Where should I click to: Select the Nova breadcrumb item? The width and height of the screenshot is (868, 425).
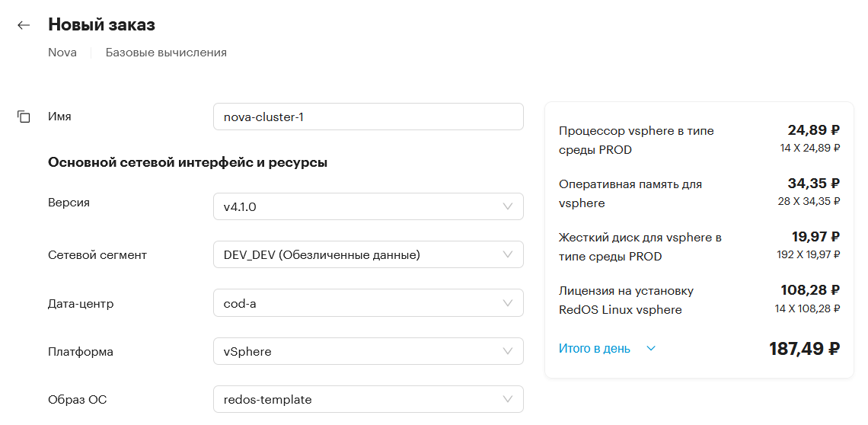click(62, 53)
